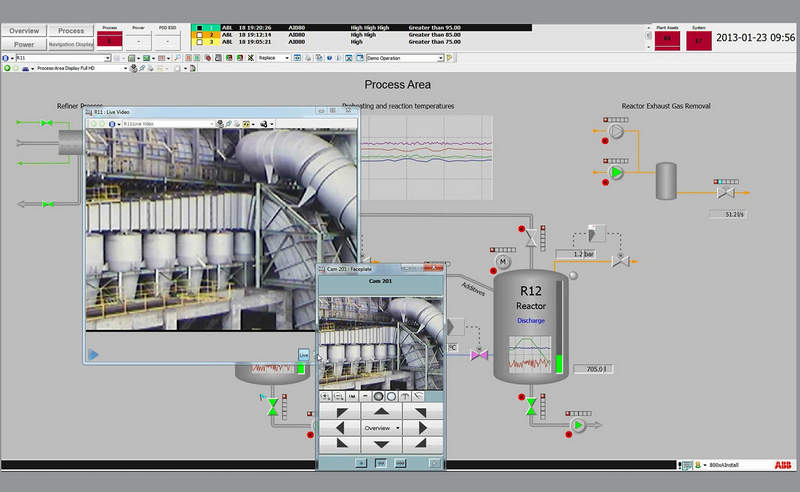Click the green back navigation arrow in display toolbar
The height and width of the screenshot is (492, 800).
(7, 68)
